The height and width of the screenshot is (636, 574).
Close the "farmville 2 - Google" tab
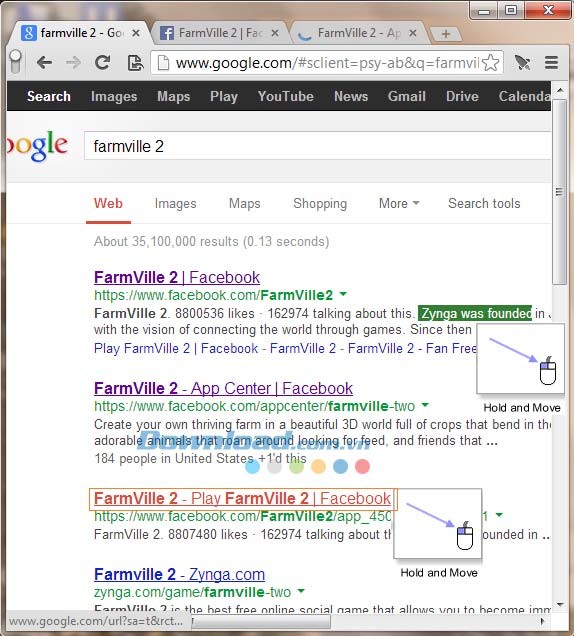tap(136, 33)
